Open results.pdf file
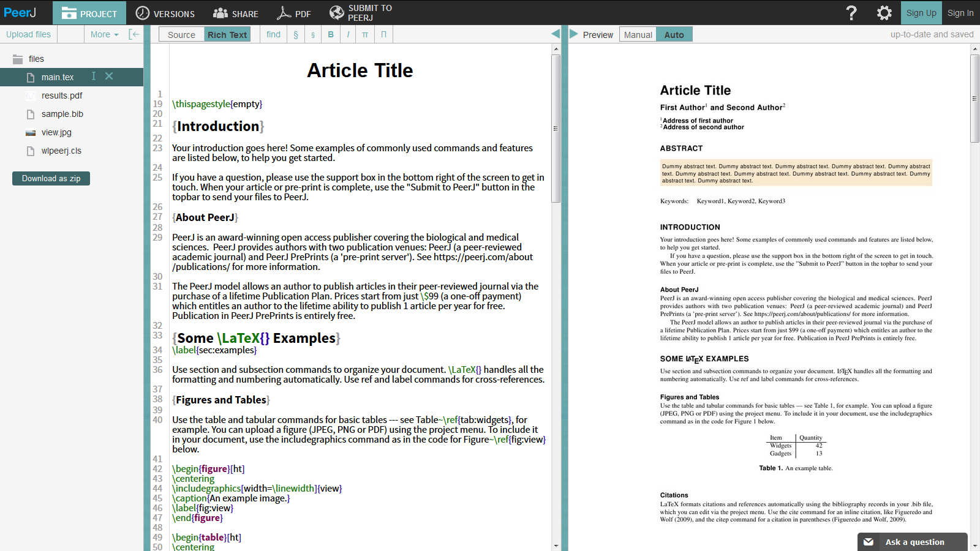The width and height of the screenshot is (980, 551). 62,96
